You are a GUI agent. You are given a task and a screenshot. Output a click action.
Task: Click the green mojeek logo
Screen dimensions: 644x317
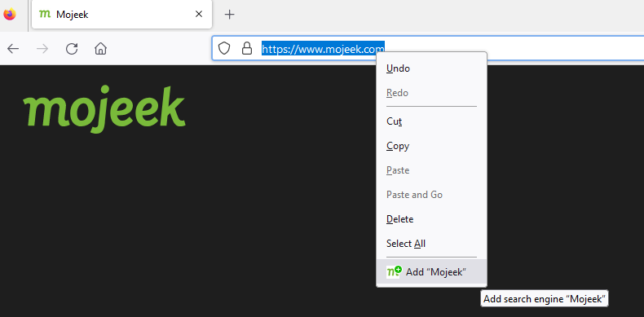[104, 109]
